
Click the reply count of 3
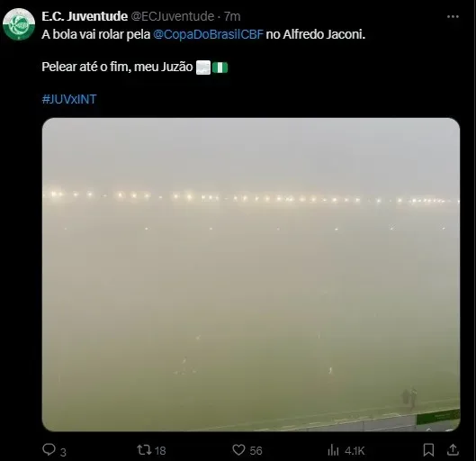click(x=63, y=452)
